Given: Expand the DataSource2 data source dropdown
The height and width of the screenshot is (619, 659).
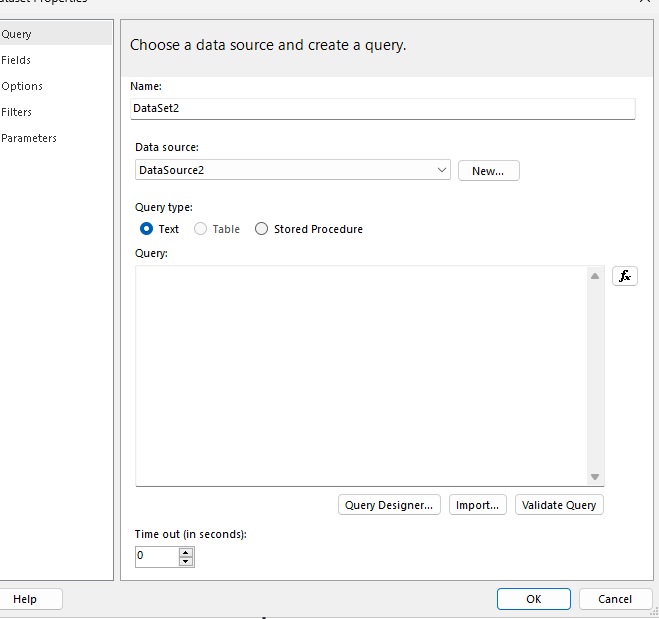Looking at the screenshot, I should (441, 170).
